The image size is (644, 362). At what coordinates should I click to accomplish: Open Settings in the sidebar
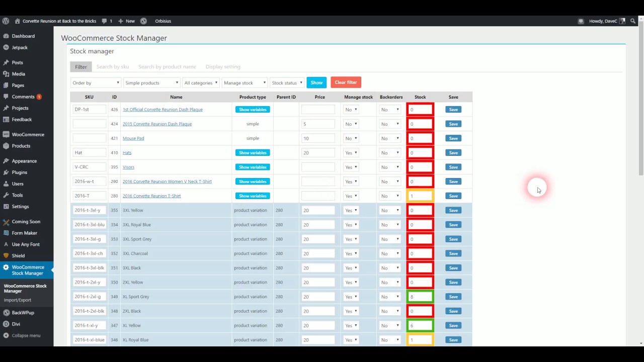tap(20, 207)
